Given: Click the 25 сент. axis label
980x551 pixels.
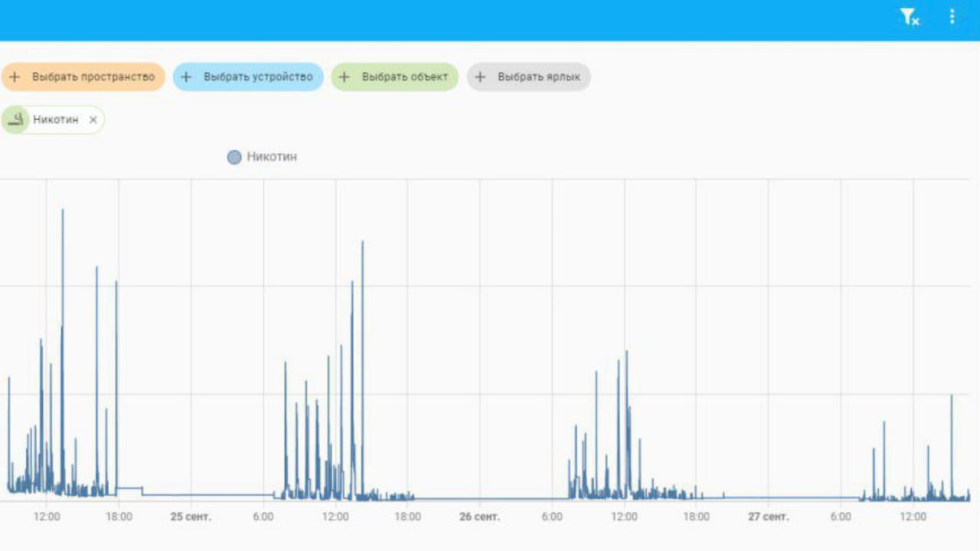Looking at the screenshot, I should pos(191,517).
